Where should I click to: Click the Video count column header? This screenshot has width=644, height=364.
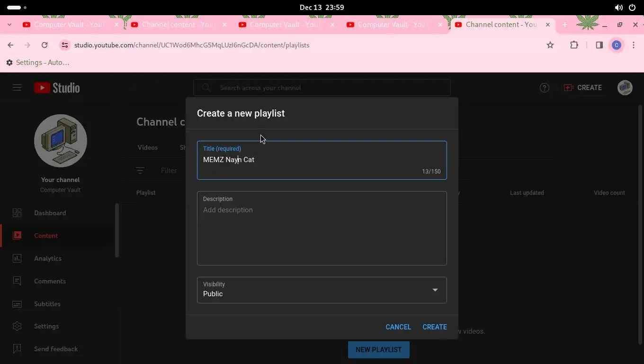609,193
